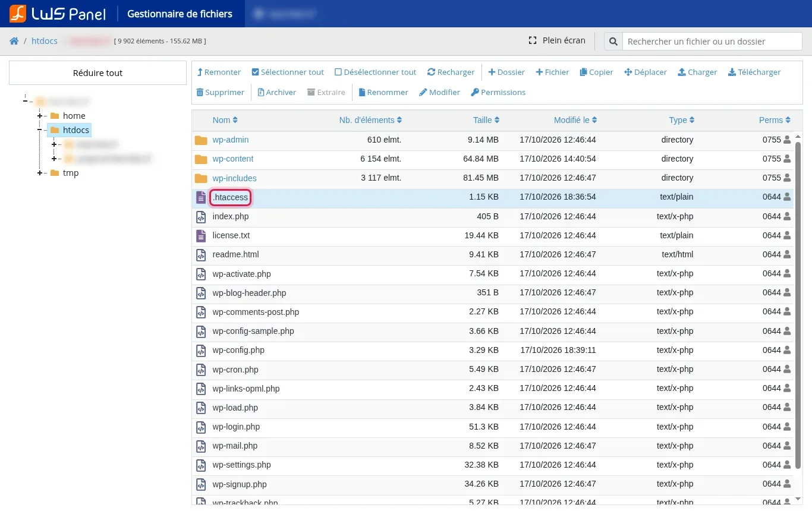The image size is (812, 511).
Task: Collapse the htdocs tree node
Action: point(40,130)
